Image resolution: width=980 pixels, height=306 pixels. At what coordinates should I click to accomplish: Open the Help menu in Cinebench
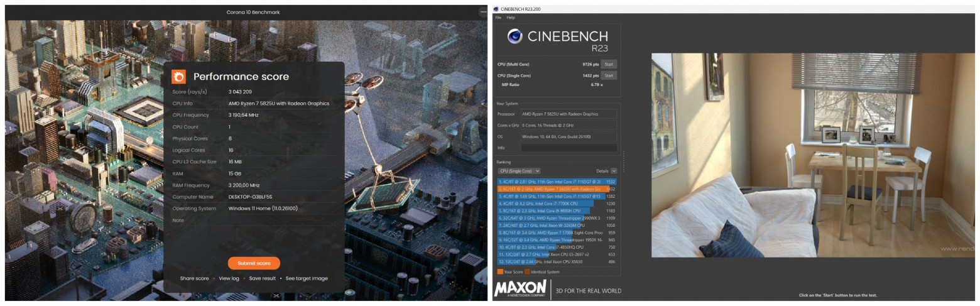click(x=511, y=18)
